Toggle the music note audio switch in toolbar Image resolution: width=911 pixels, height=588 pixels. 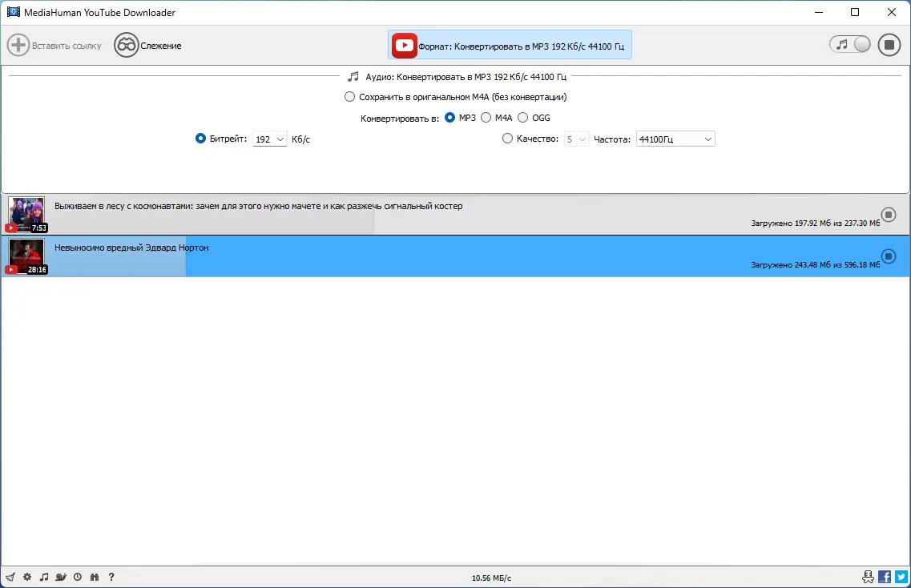click(850, 44)
